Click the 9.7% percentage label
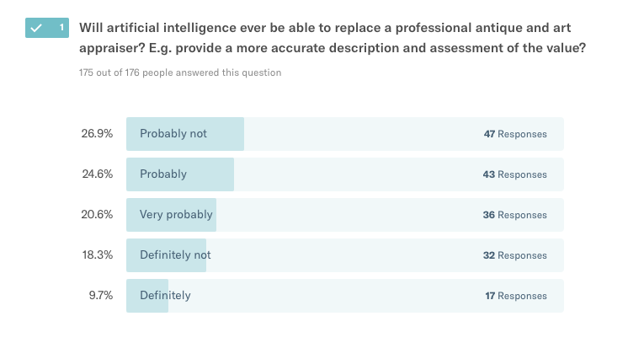The image size is (644, 359). pos(100,296)
